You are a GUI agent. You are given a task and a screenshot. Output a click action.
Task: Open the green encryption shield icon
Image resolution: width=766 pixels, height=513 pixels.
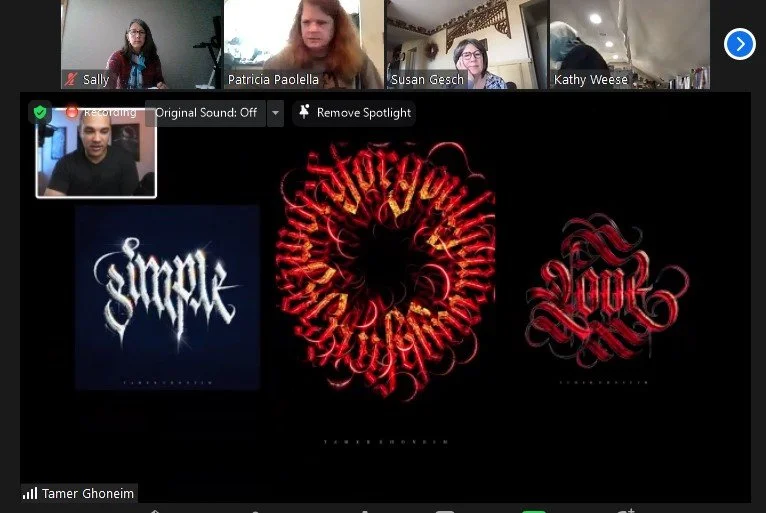click(40, 113)
